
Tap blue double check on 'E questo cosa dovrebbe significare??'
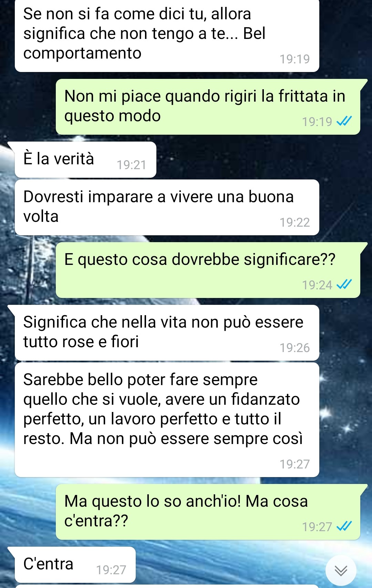pos(344,284)
